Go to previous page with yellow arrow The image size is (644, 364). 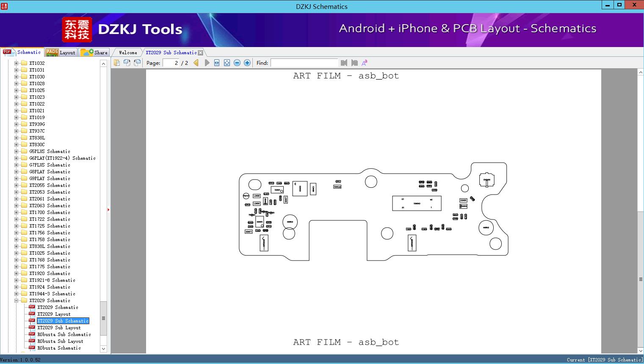tap(196, 63)
